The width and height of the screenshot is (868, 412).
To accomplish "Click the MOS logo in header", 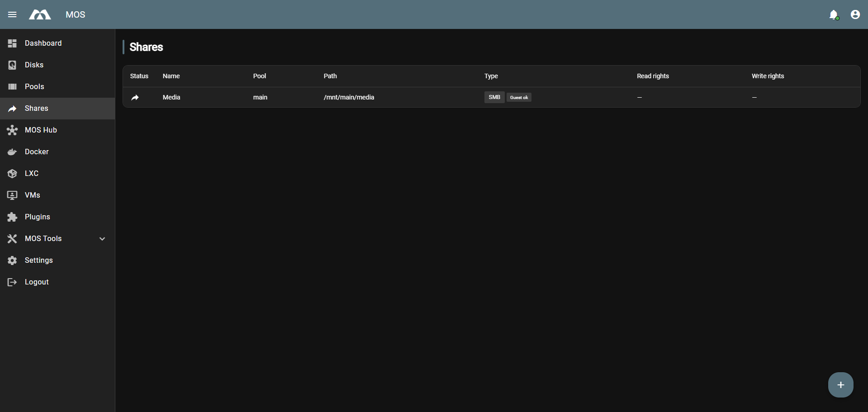I will click(x=40, y=15).
